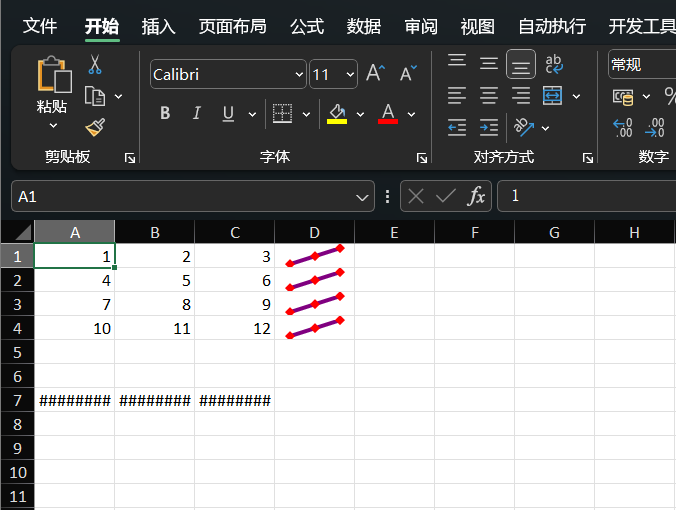Expand underline style arrow
Image resolution: width=676 pixels, height=510 pixels.
(252, 114)
